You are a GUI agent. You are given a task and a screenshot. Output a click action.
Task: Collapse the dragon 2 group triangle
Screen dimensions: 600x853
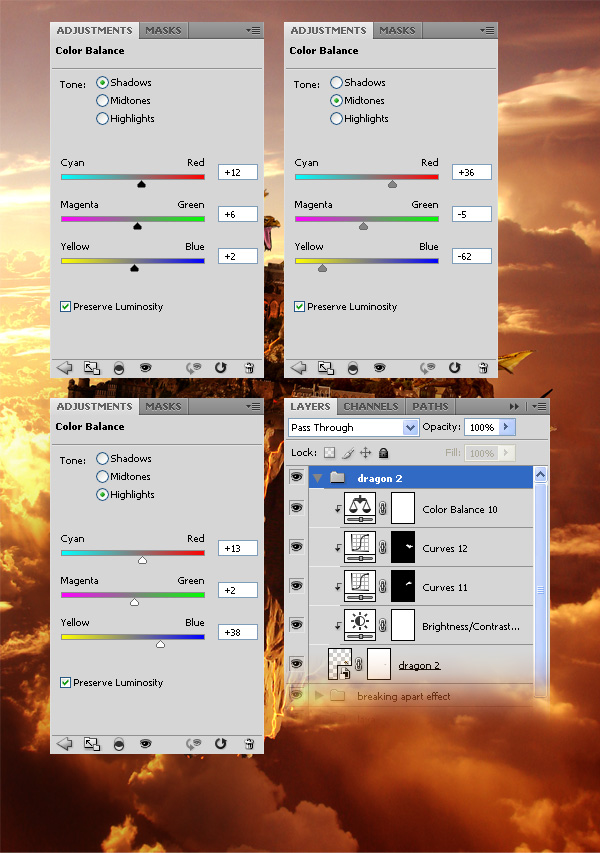click(x=318, y=478)
